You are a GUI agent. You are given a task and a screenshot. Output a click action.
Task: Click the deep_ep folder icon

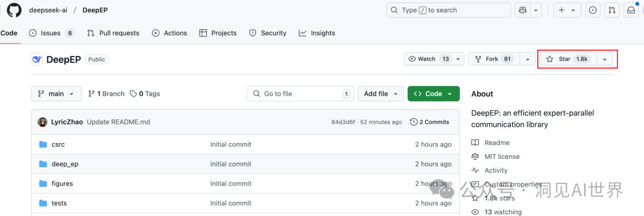pos(43,164)
